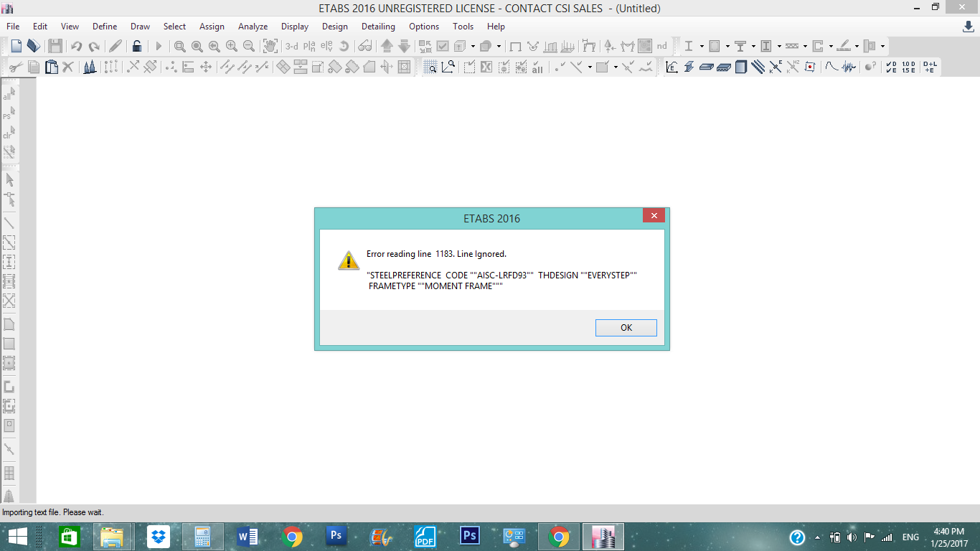Click the Redo arrow icon
980x551 pixels.
click(94, 46)
